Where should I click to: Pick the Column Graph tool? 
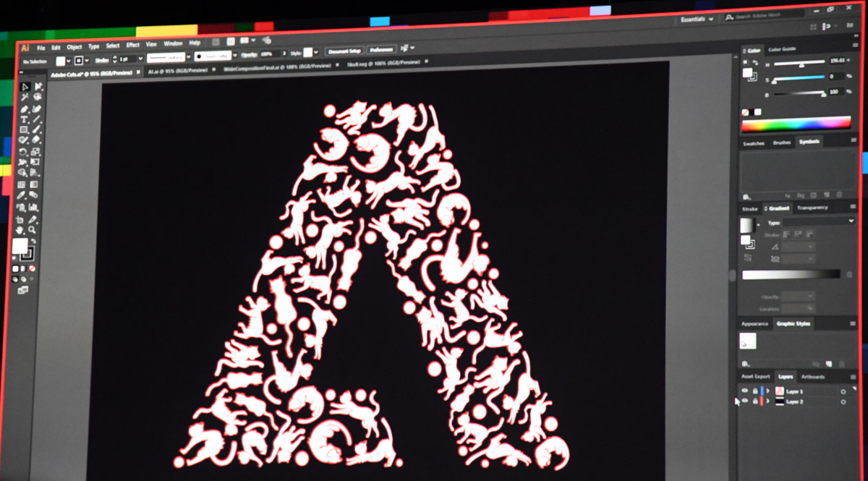tap(33, 207)
